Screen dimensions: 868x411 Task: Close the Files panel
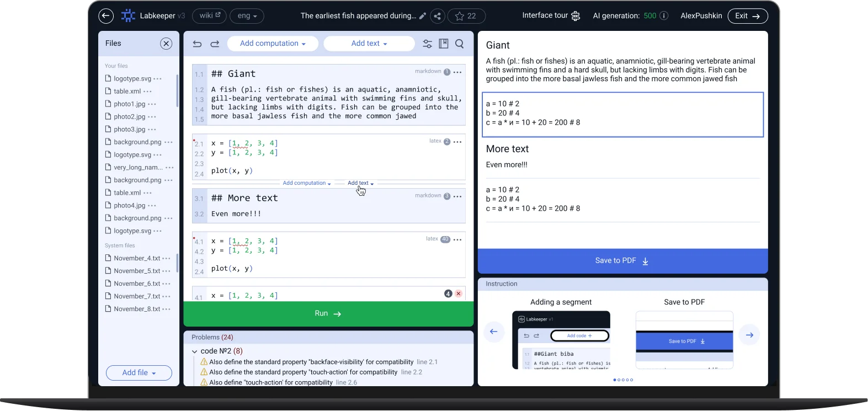[x=166, y=44]
